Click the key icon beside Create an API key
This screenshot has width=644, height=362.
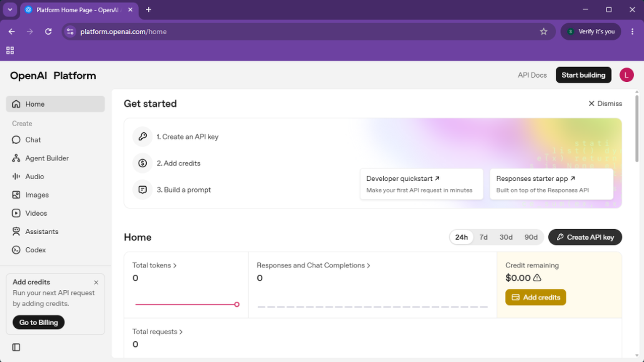click(143, 137)
